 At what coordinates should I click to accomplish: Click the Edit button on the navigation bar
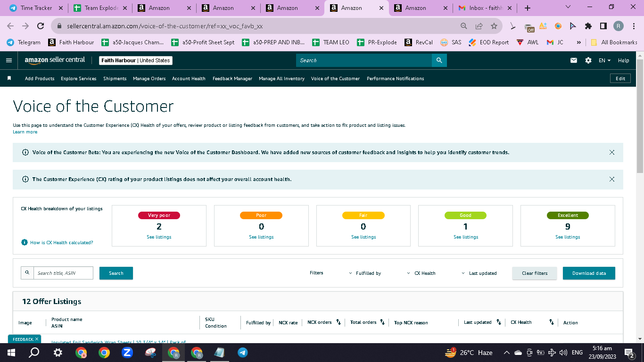point(620,78)
